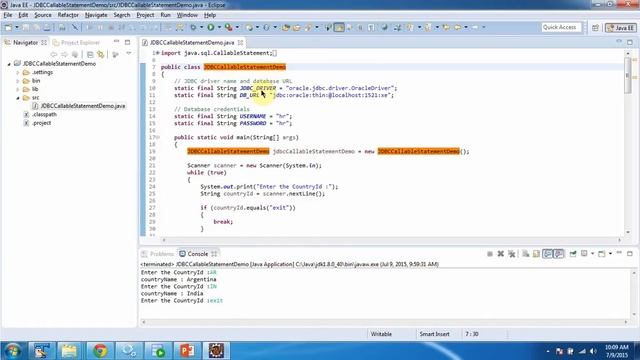Viewport: 640px width, 360px height.
Task: Click the Back navigation arrow in main toolbar
Action: 458,27
